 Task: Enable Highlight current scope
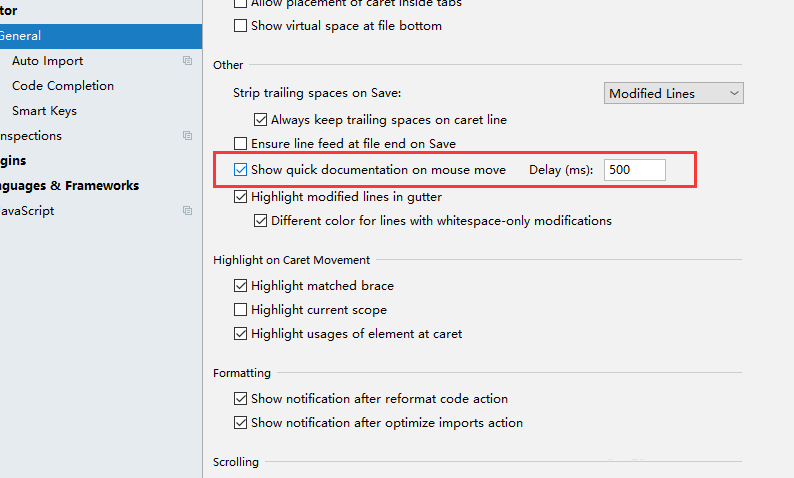[x=240, y=310]
